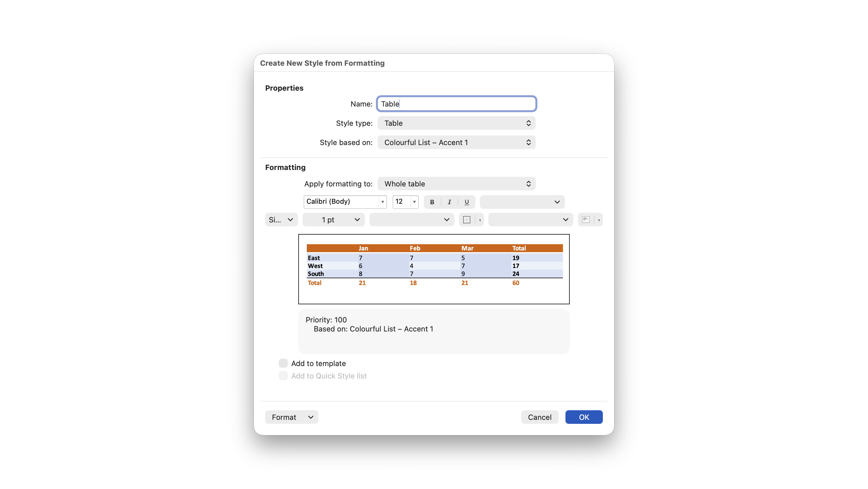Open the Style based on dropdown
Image resolution: width=868 pixels, height=489 pixels.
point(456,143)
